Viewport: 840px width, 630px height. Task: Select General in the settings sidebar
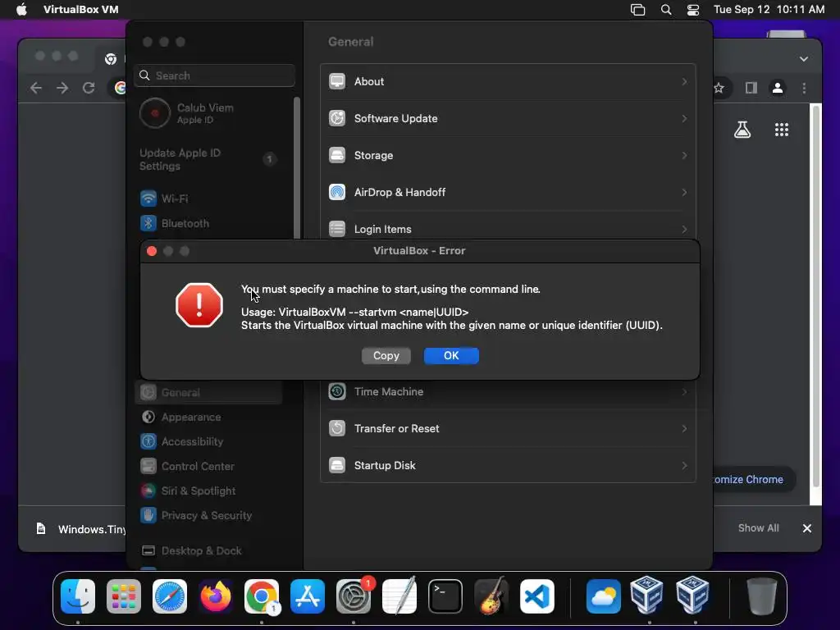point(209,392)
